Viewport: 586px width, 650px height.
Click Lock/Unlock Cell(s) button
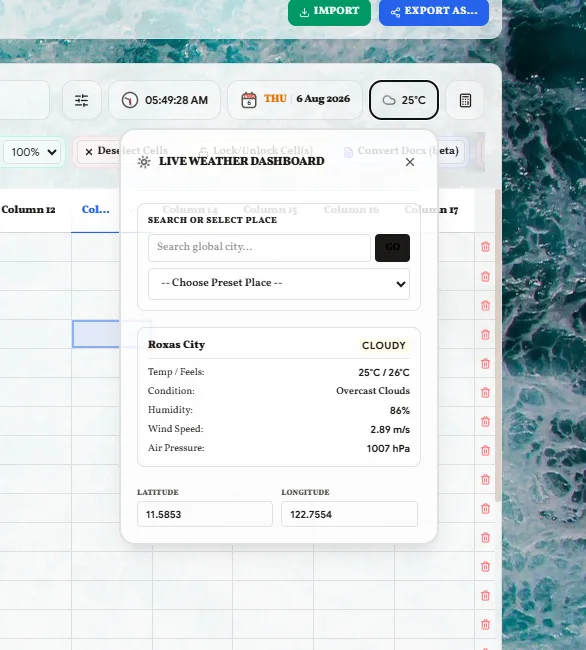(x=256, y=151)
